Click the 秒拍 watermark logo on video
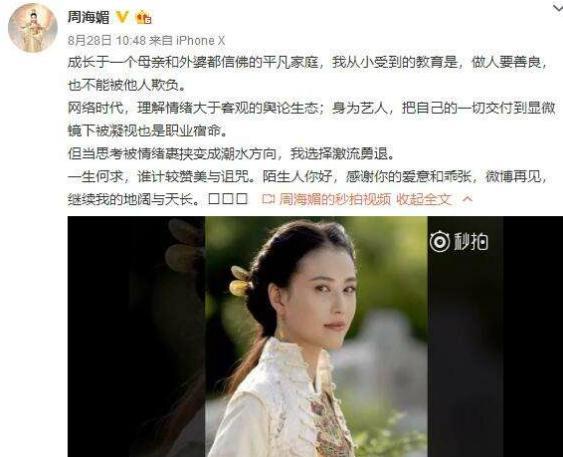 point(459,241)
